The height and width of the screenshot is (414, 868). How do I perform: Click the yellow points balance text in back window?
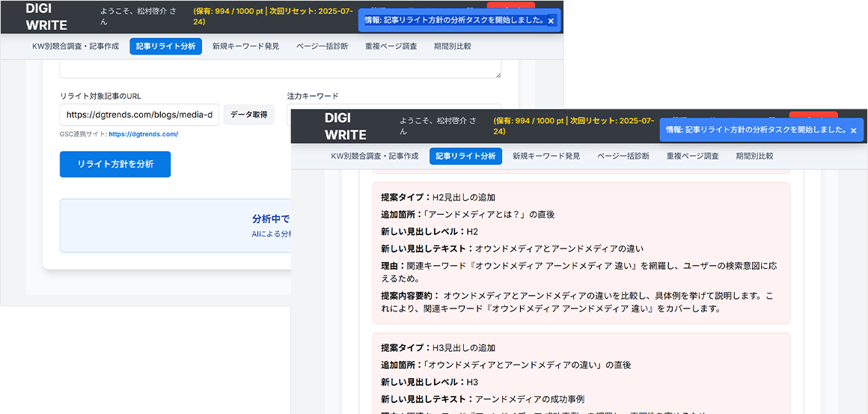coord(273,16)
